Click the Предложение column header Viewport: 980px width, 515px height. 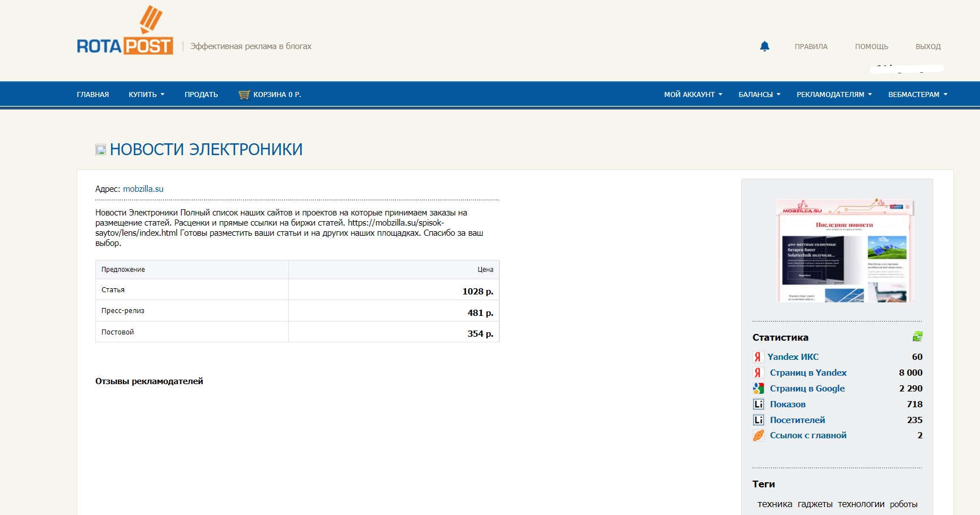[192, 270]
